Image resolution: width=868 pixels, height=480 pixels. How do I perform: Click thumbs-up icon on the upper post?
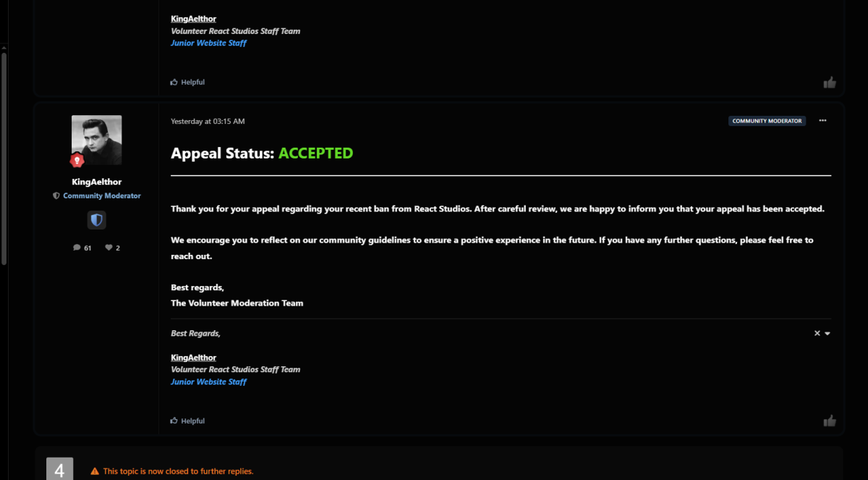tap(830, 83)
